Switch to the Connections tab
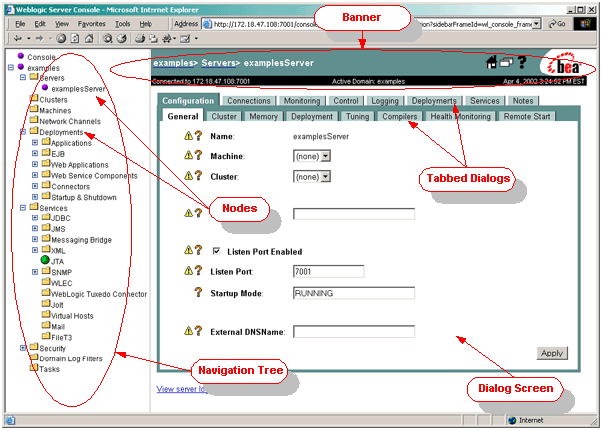Viewport: 602px width, 431px height. pos(249,101)
